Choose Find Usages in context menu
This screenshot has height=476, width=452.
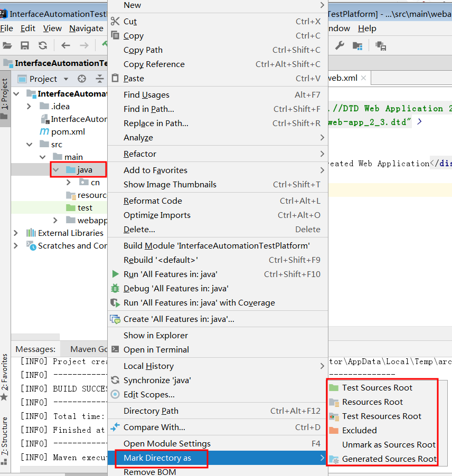point(218,94)
